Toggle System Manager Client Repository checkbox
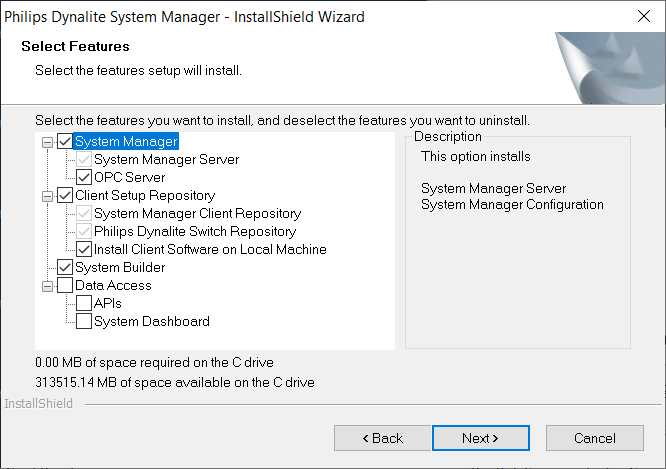 [84, 213]
